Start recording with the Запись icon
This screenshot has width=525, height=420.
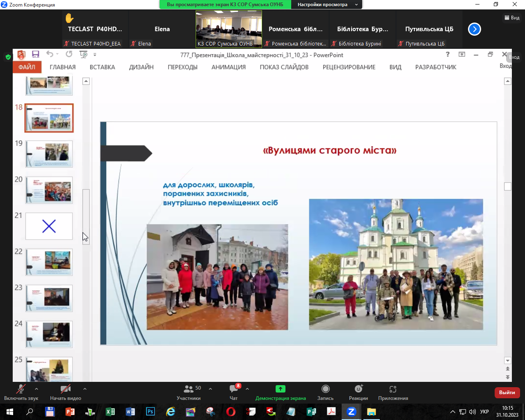(325, 389)
